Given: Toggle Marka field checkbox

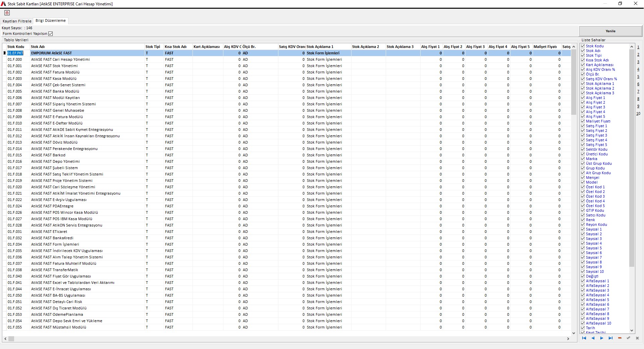Looking at the screenshot, I should click(x=583, y=159).
